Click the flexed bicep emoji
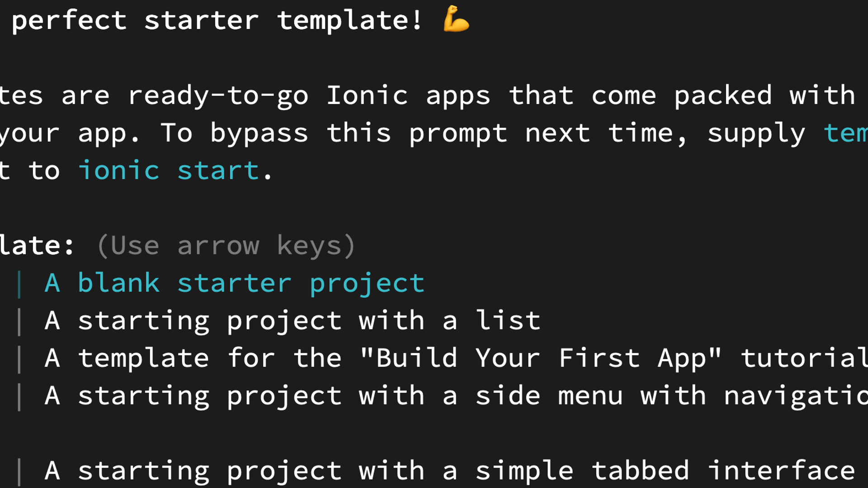The width and height of the screenshot is (868, 488). click(x=456, y=19)
